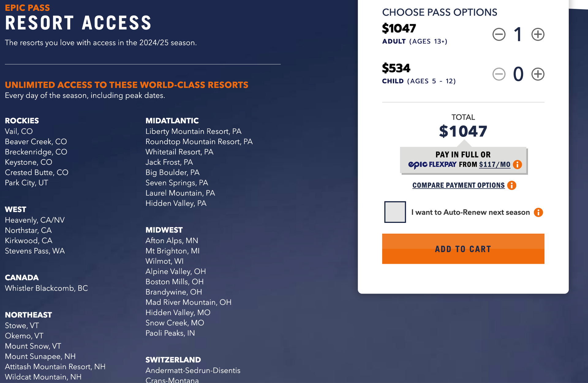The image size is (588, 383).
Task: Decrease the adult pass quantity
Action: point(499,35)
